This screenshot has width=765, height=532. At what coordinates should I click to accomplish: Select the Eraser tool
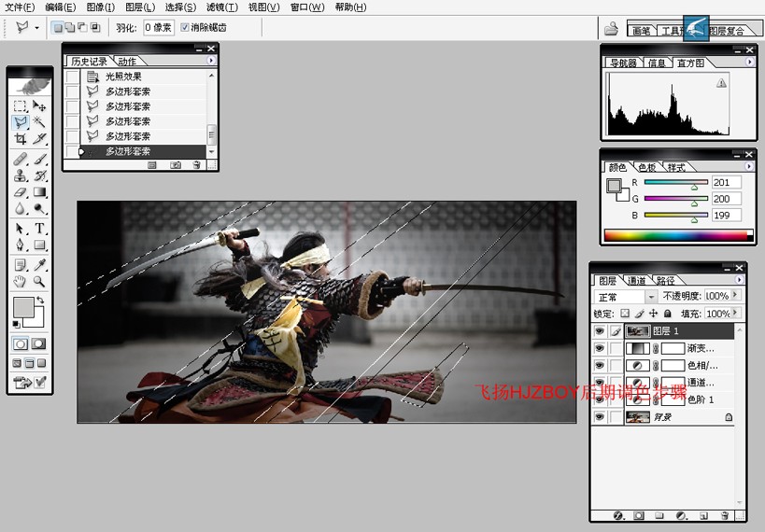(20, 192)
